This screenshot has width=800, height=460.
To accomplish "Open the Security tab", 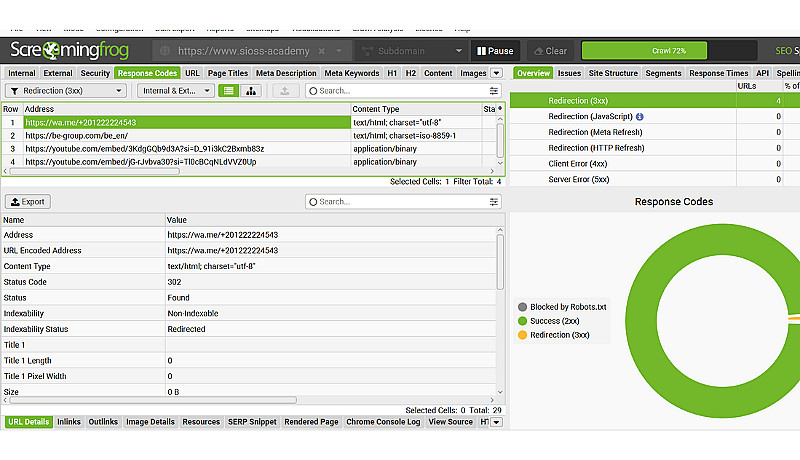I will pyautogui.click(x=95, y=73).
